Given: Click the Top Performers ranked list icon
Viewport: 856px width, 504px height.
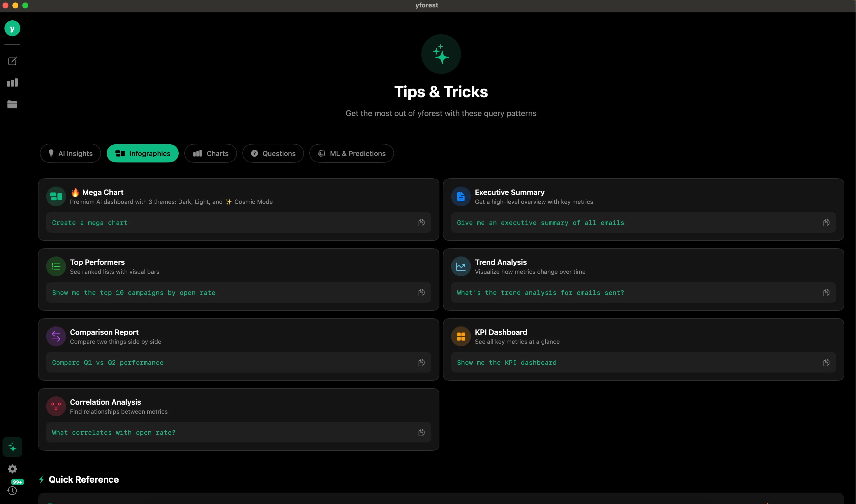Looking at the screenshot, I should [56, 267].
